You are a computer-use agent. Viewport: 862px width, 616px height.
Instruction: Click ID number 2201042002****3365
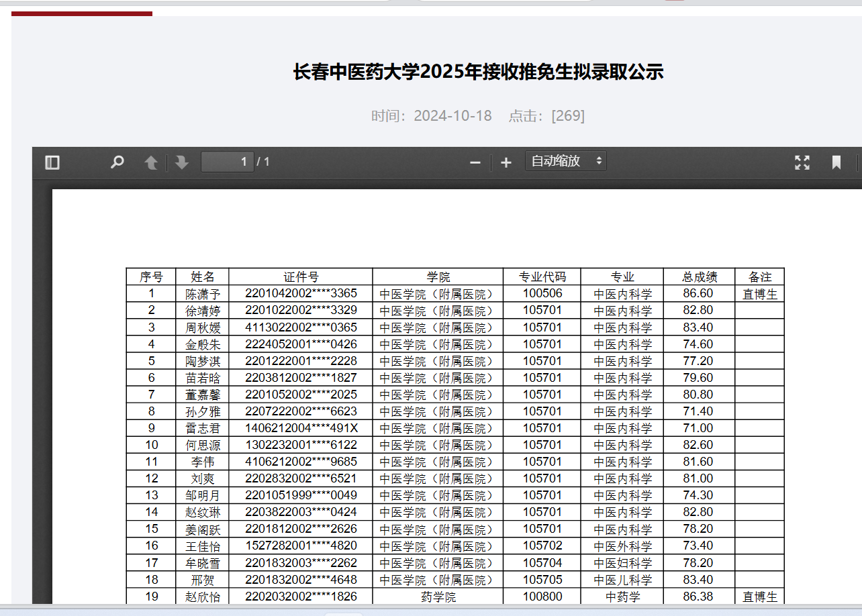(301, 293)
